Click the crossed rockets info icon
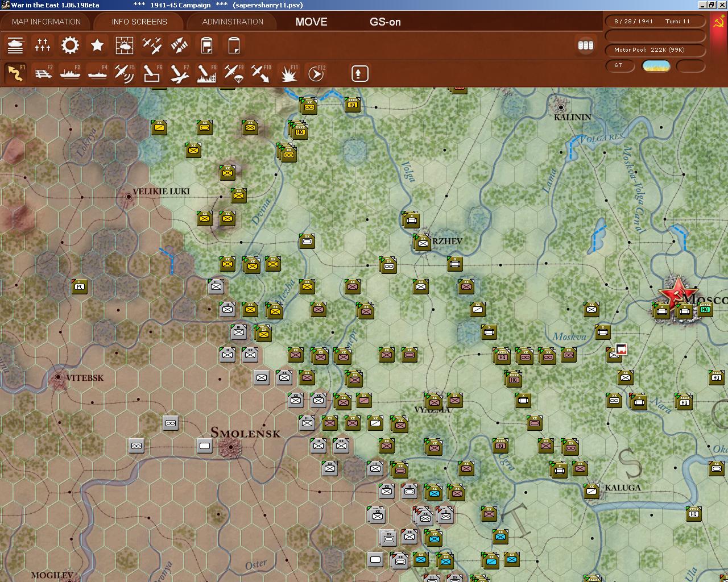This screenshot has width=728, height=582. [179, 45]
